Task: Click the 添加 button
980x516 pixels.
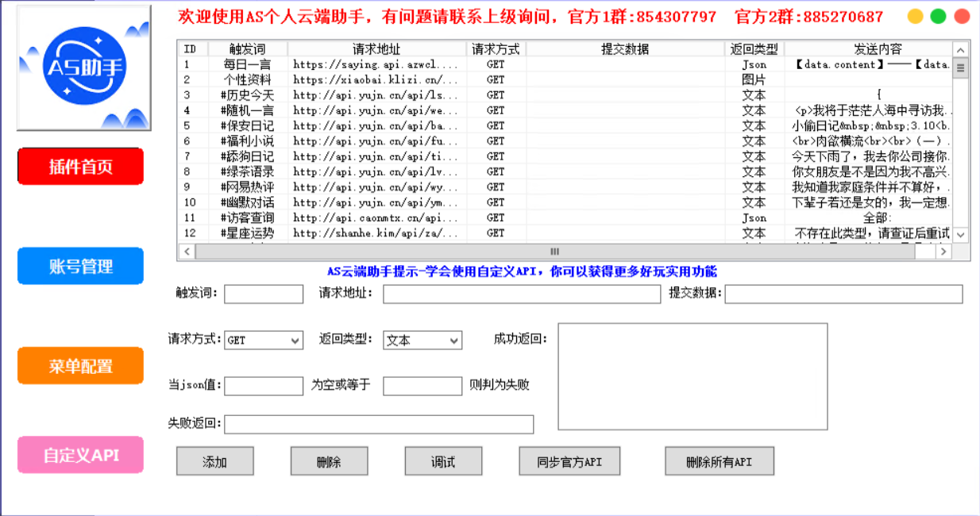Action: (214, 461)
